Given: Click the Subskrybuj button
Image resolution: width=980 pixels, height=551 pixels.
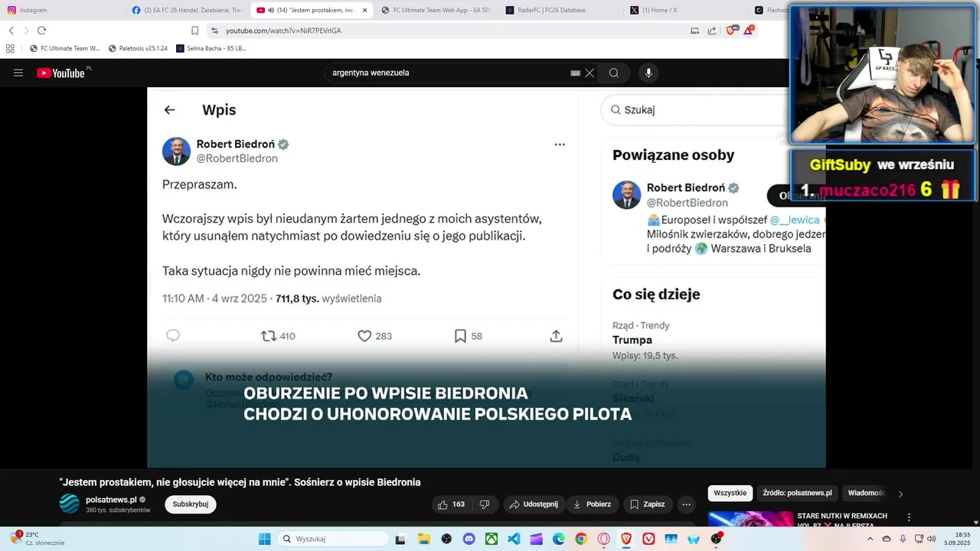Looking at the screenshot, I should coord(191,504).
